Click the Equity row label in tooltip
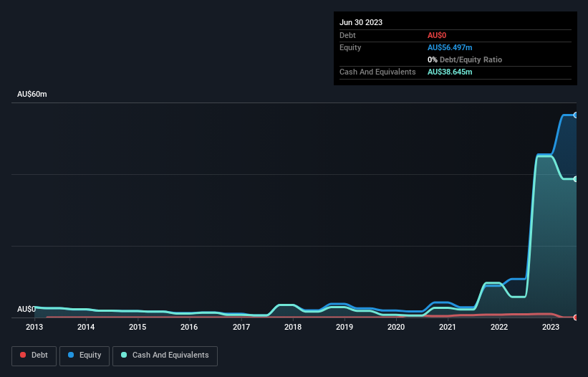The width and height of the screenshot is (588, 377). click(350, 47)
